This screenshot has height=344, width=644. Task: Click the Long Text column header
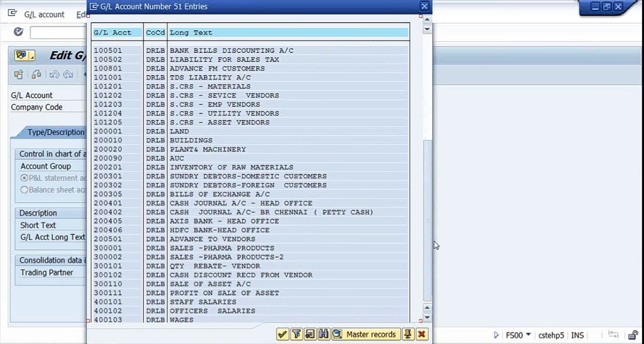[x=288, y=33]
